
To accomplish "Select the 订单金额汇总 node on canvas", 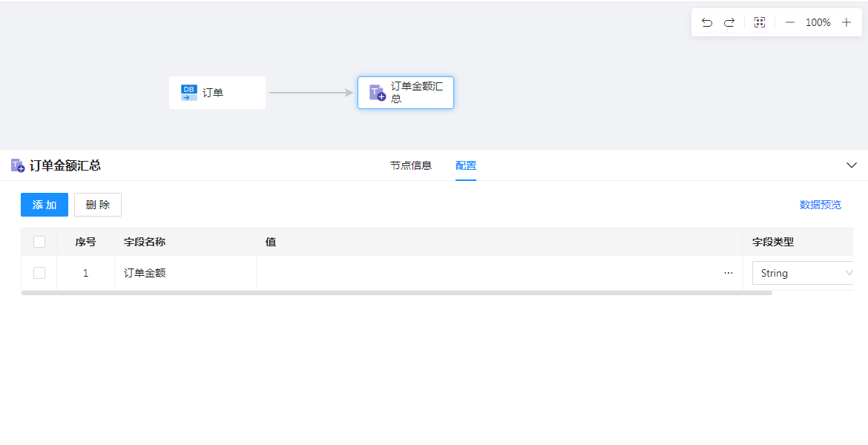I will [406, 93].
